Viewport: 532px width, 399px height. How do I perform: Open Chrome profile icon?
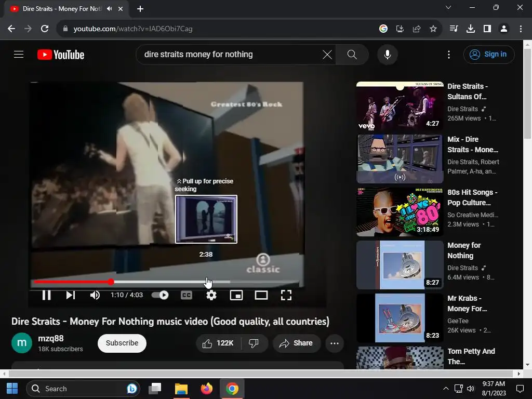pos(504,29)
